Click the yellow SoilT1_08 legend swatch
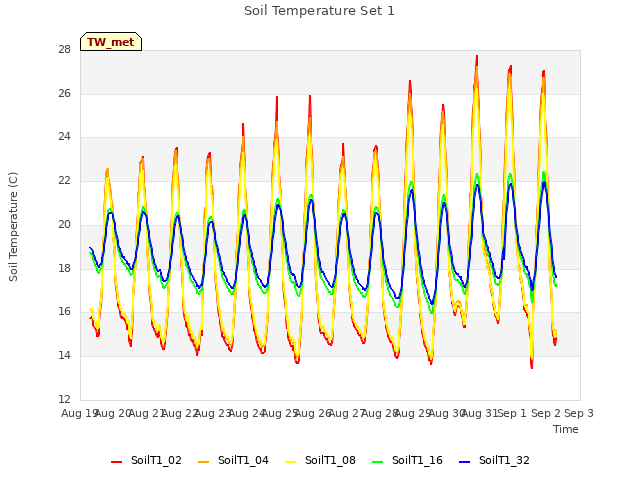The image size is (640, 480). click(x=290, y=462)
